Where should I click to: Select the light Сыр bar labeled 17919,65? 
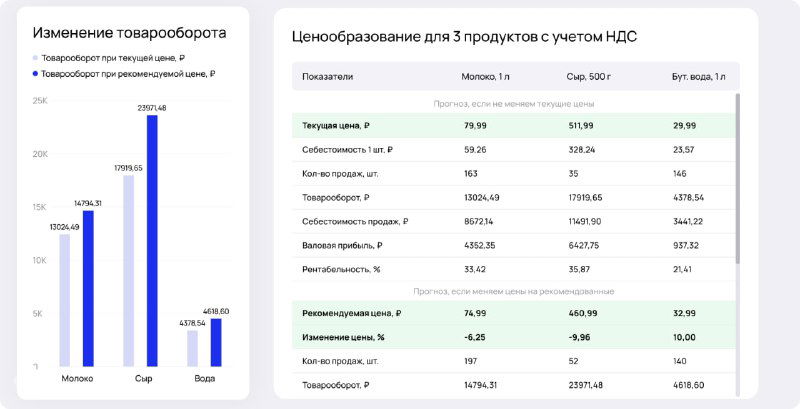click(x=128, y=270)
